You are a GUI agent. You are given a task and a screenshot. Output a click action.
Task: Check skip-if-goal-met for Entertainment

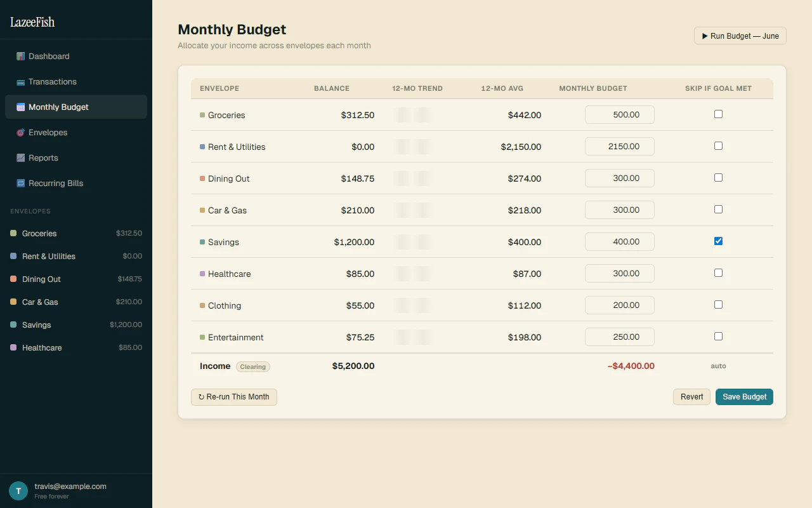[718, 337]
